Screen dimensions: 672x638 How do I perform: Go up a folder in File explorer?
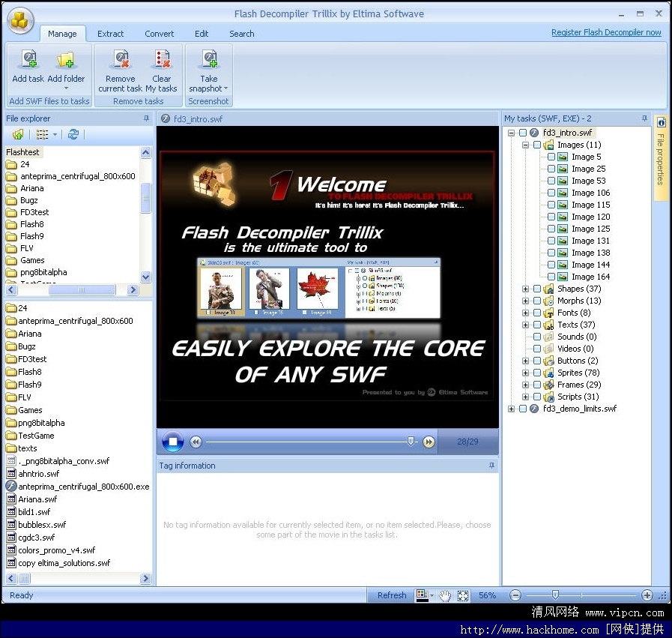pos(18,135)
